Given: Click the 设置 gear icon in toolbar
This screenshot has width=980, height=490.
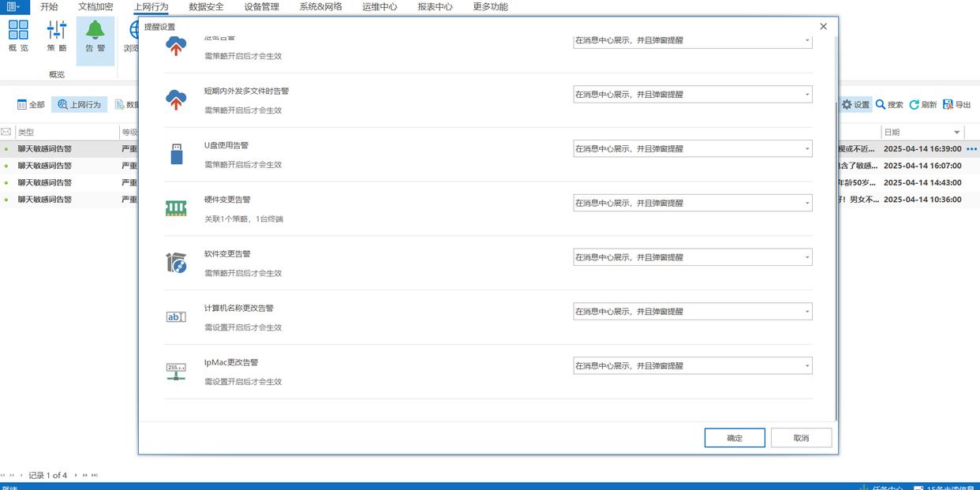Looking at the screenshot, I should (x=847, y=104).
